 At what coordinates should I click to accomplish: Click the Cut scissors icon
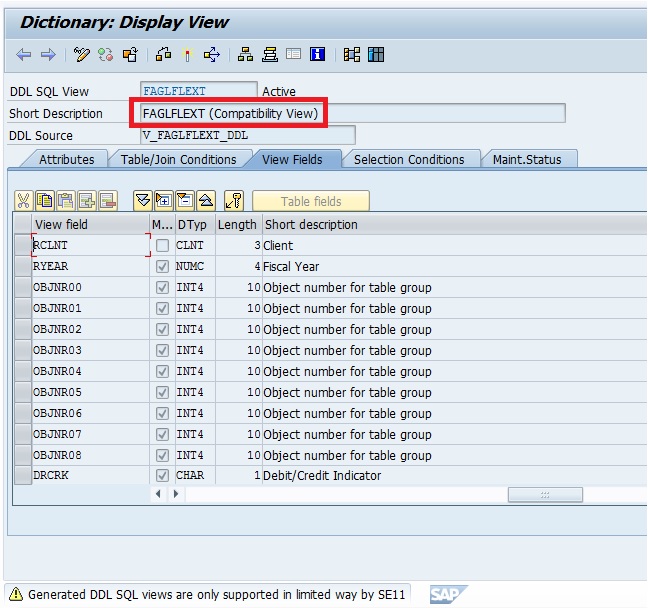click(x=24, y=201)
